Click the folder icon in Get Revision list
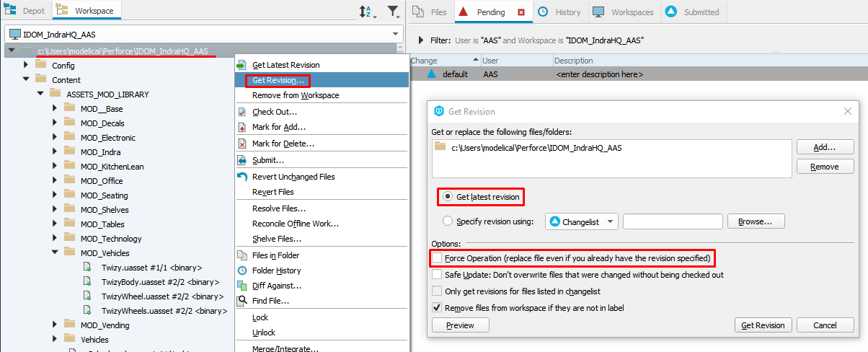The height and width of the screenshot is (352, 868). pos(440,147)
